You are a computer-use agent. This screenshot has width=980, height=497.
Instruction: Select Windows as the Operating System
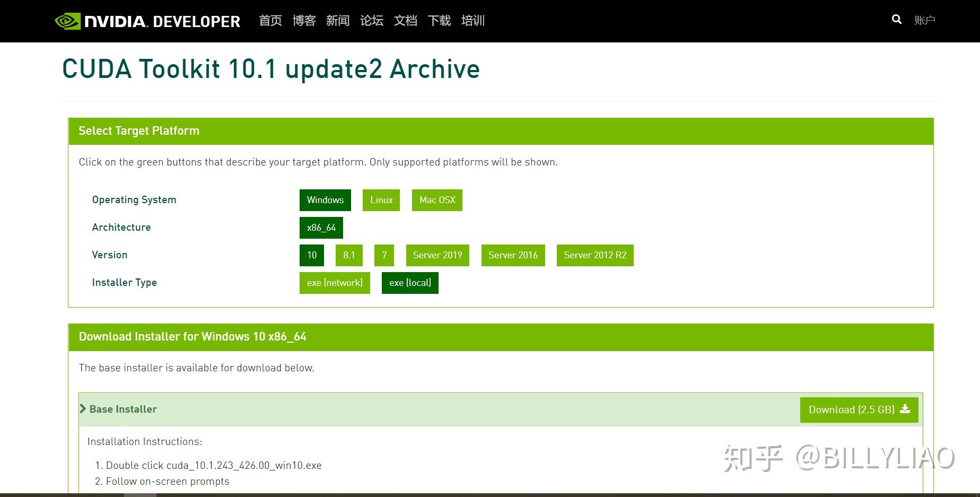coord(325,200)
